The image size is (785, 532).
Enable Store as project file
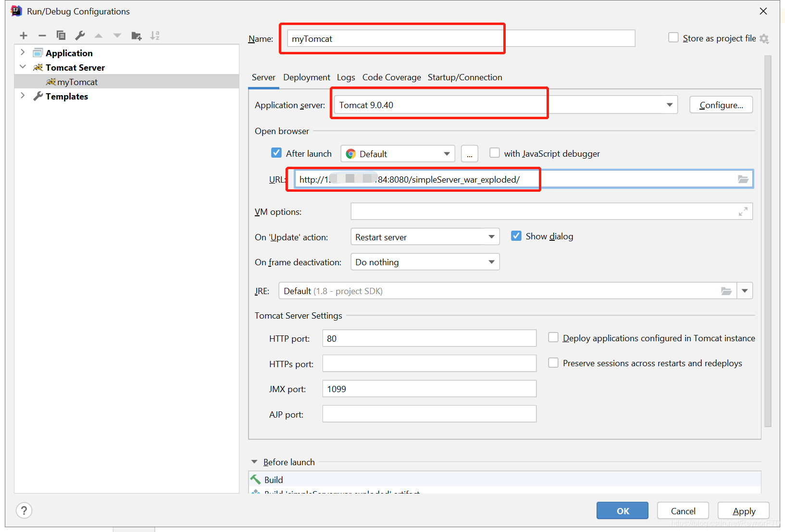point(673,37)
